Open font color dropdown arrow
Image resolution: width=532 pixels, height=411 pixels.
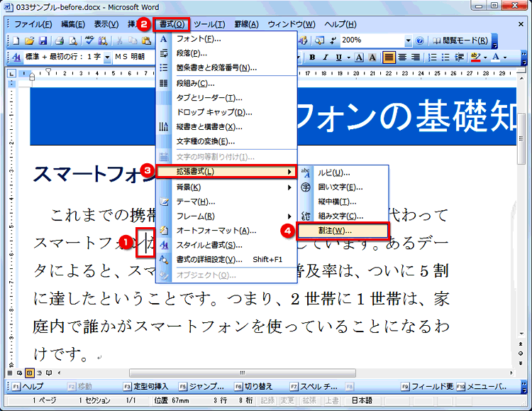click(505, 57)
